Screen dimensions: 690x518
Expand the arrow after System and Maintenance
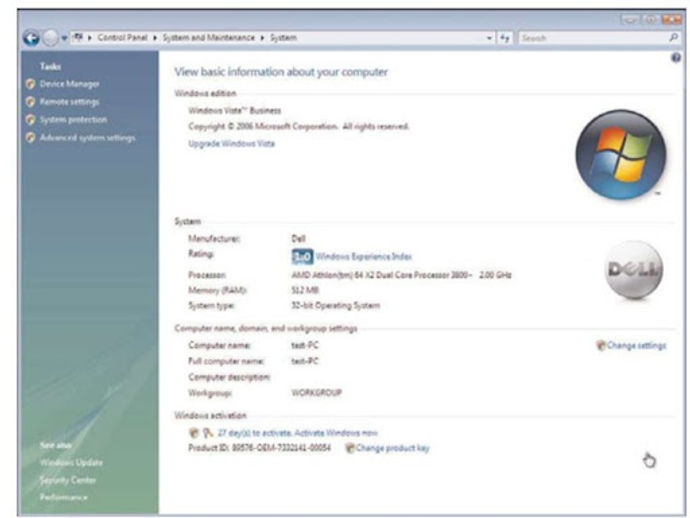(262, 38)
